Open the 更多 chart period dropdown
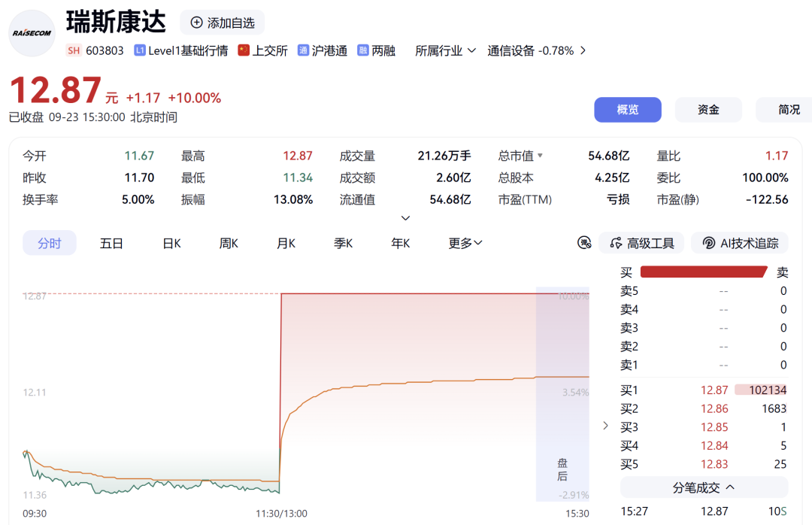The height and width of the screenshot is (525, 812). coord(465,243)
